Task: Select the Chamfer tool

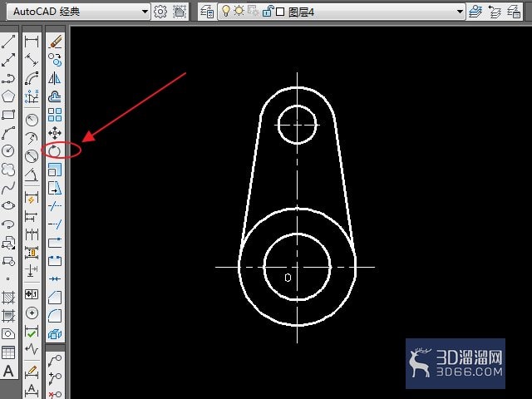Action: [x=55, y=298]
